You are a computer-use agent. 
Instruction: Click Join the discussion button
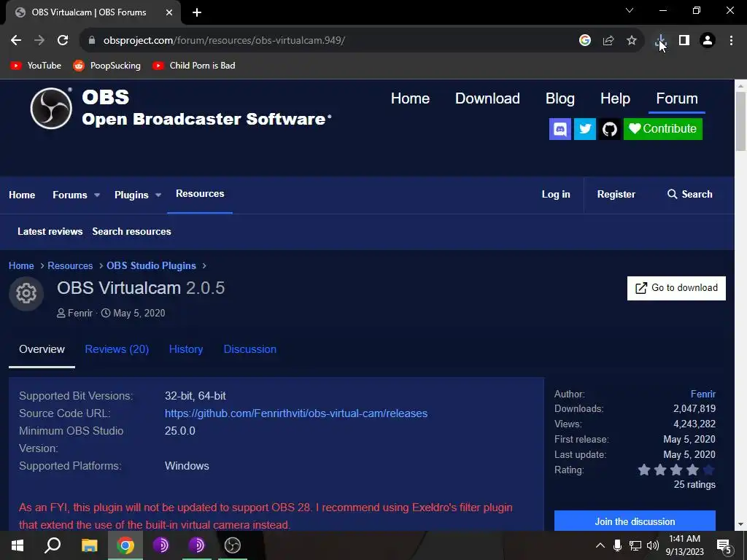635,521
